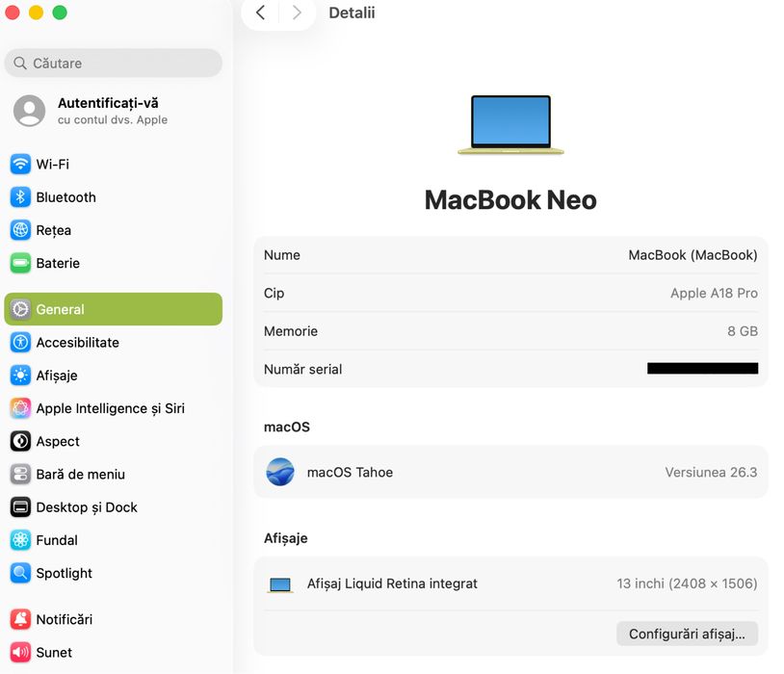784x674 pixels.
Task: Click the Memorie row label
Action: [x=291, y=331]
